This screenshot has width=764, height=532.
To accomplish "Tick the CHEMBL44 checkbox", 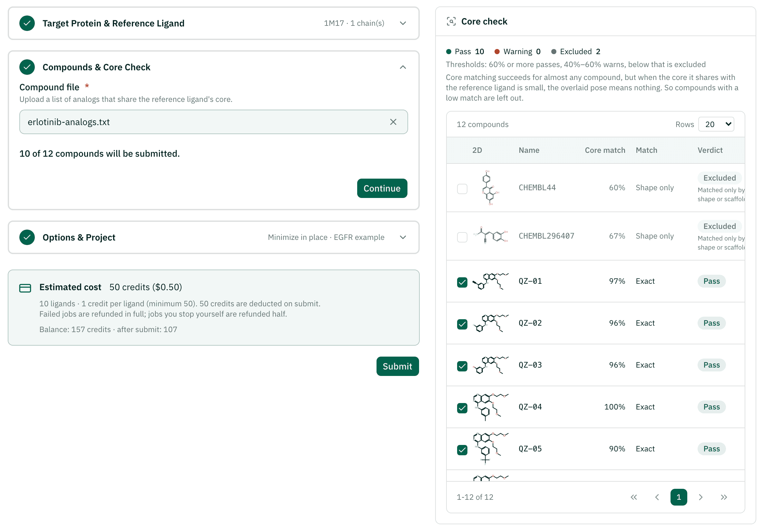I will point(462,189).
